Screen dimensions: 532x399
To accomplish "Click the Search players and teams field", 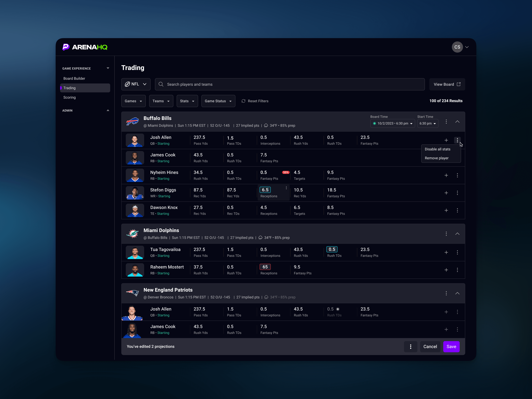I will pyautogui.click(x=290, y=84).
